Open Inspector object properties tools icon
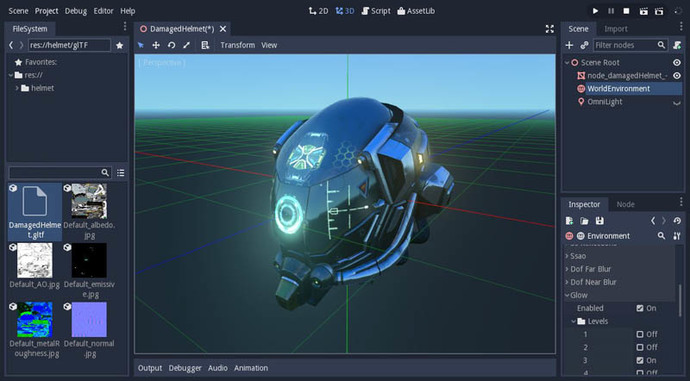The width and height of the screenshot is (690, 381). [x=677, y=236]
